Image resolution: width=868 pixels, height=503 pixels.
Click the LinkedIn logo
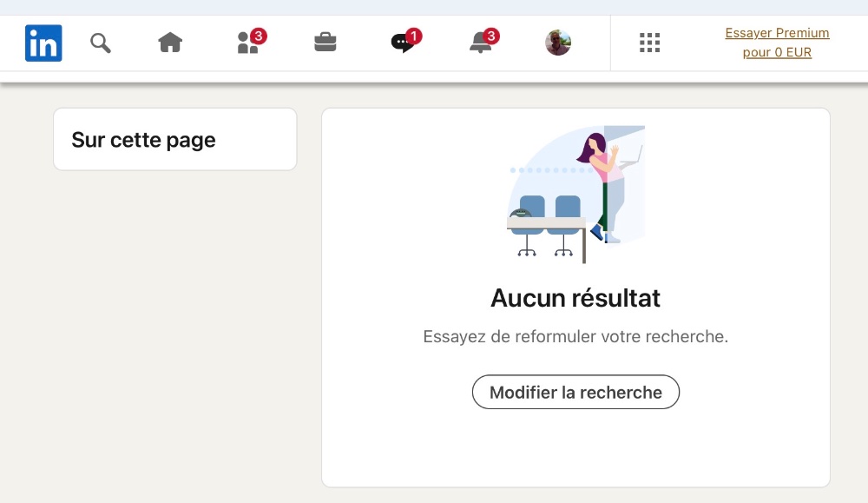[43, 43]
